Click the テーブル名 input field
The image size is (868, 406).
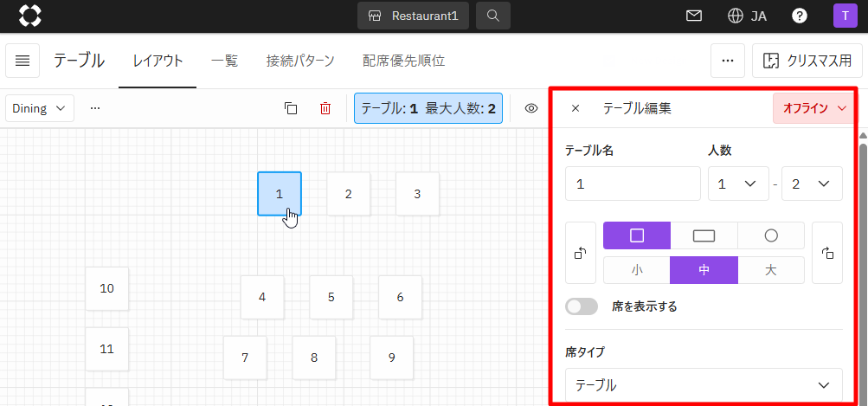pyautogui.click(x=633, y=184)
